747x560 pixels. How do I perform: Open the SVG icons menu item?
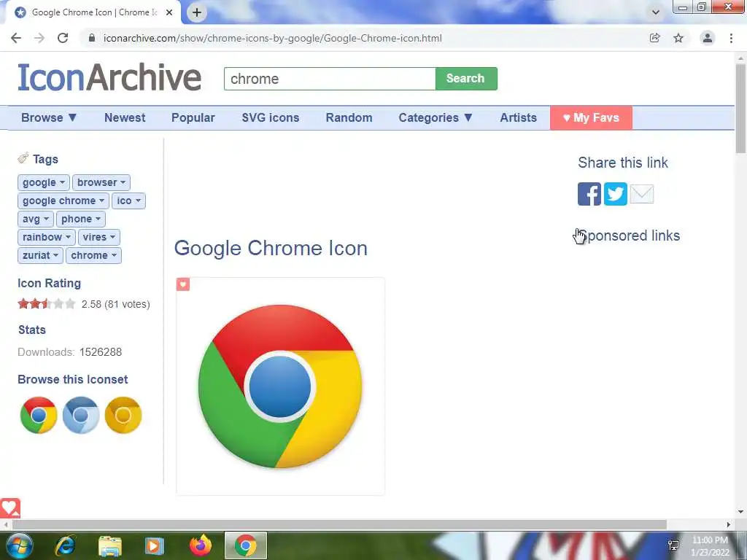coord(270,117)
